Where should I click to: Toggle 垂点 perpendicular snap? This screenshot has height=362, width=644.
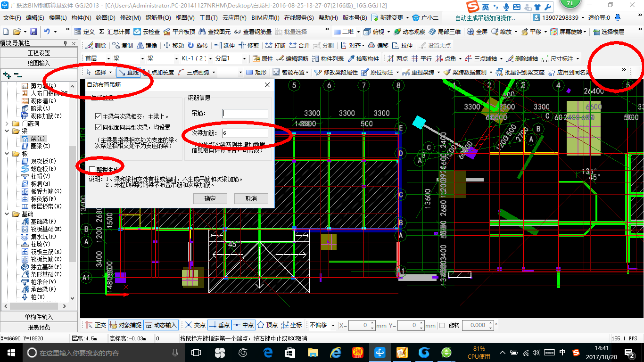tap(219, 325)
